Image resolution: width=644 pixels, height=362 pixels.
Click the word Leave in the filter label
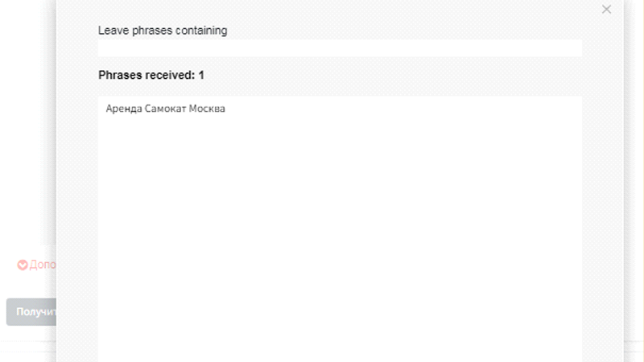112,31
